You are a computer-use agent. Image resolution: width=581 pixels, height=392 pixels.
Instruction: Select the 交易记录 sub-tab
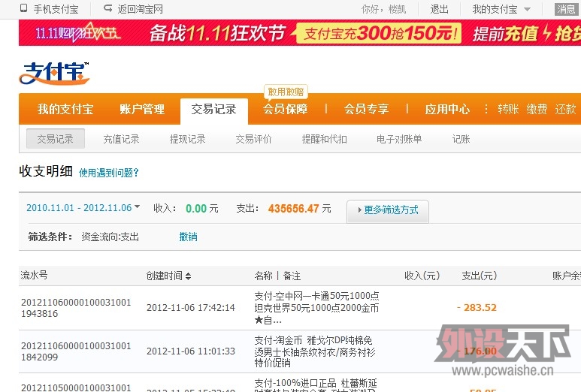coord(56,139)
